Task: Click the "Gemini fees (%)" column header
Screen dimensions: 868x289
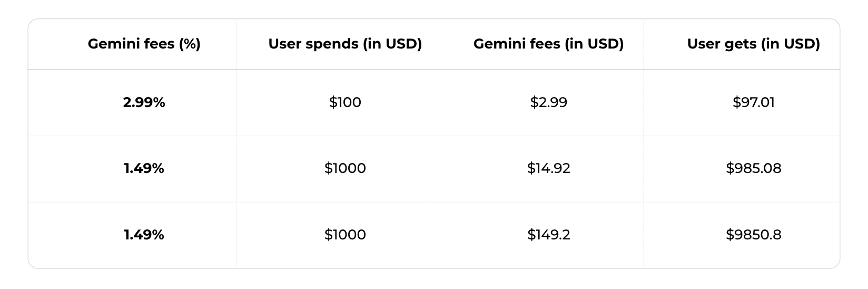Action: point(144,44)
